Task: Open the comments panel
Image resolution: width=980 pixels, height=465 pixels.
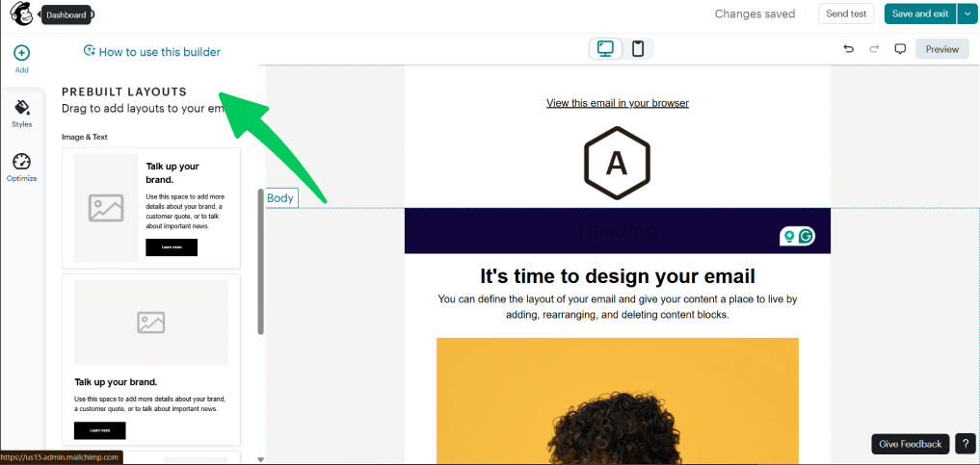Action: (900, 49)
